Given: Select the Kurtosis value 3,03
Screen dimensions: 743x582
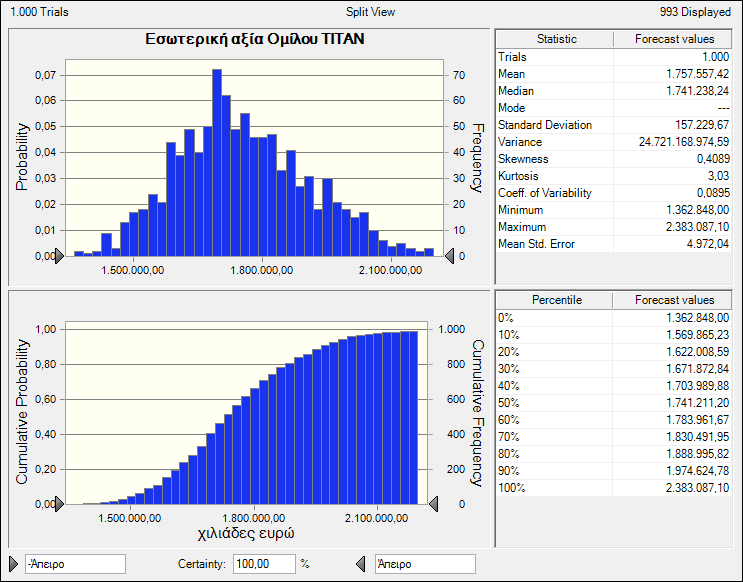Looking at the screenshot, I should [718, 176].
